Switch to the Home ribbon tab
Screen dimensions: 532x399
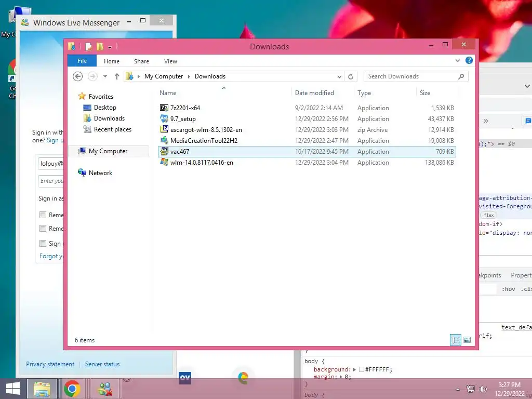pyautogui.click(x=112, y=61)
